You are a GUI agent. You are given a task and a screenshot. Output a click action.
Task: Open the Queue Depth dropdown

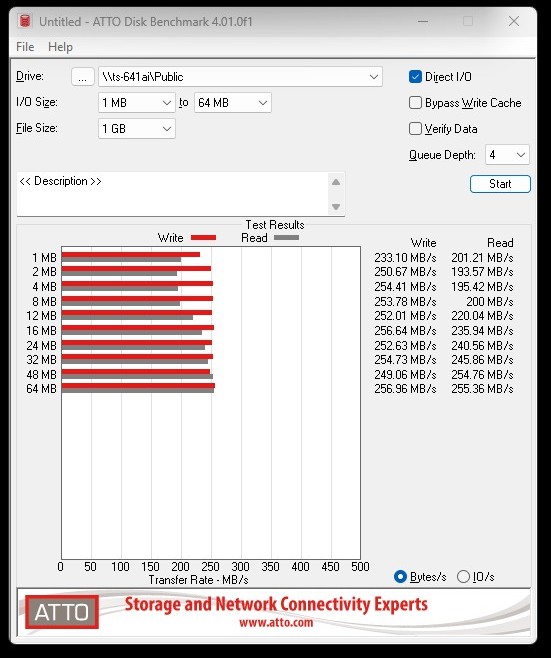click(x=507, y=155)
